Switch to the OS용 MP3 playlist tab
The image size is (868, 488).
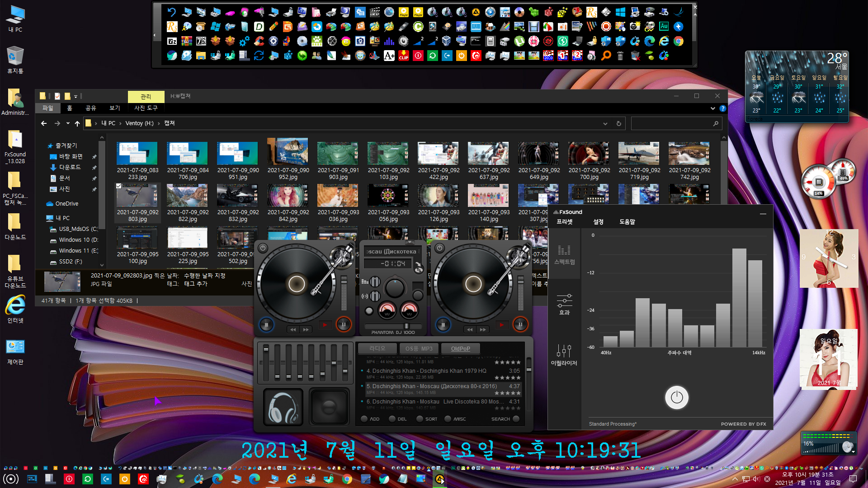coord(419,348)
